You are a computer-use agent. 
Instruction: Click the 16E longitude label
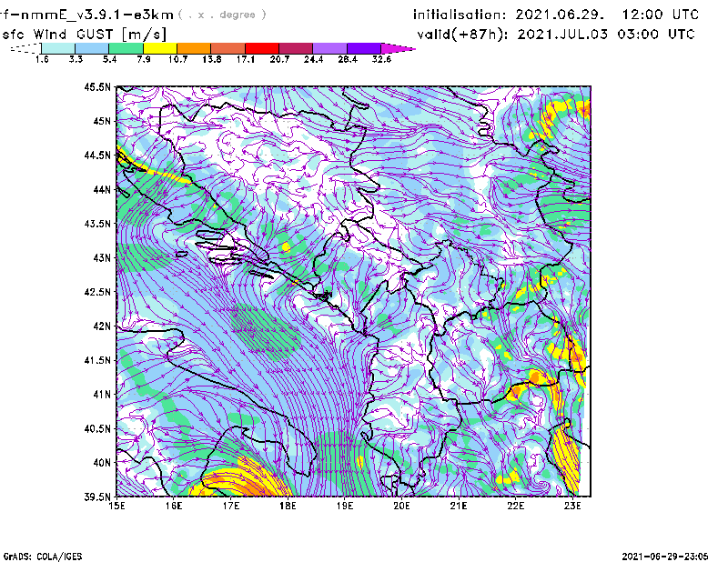(174, 506)
